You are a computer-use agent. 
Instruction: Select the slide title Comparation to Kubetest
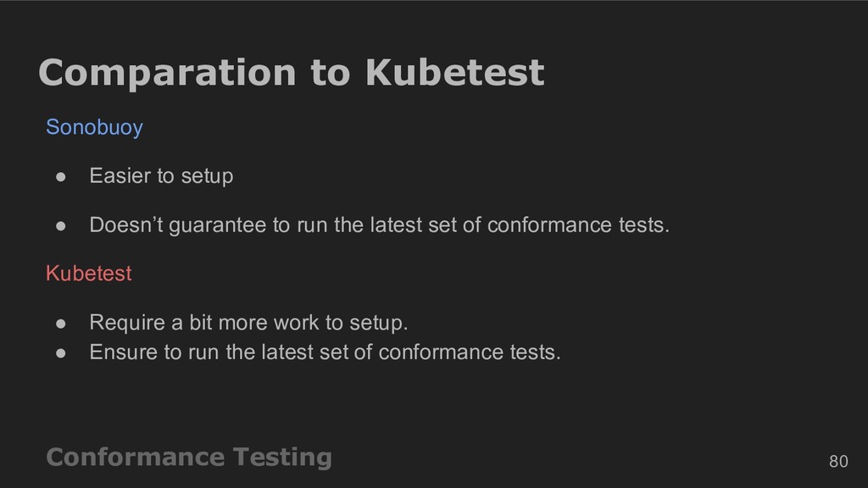(292, 74)
